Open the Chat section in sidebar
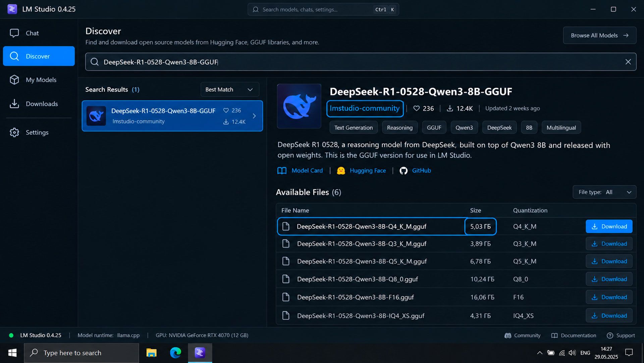644x363 pixels. point(39,33)
